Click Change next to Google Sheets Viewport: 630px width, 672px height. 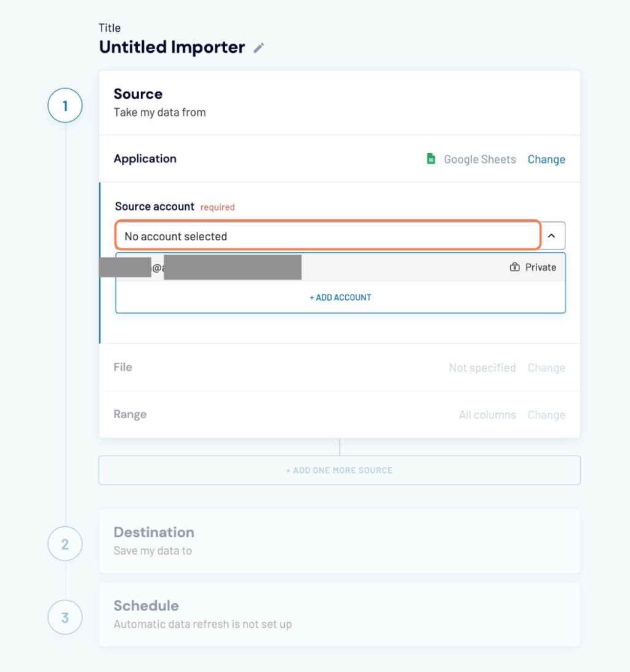[546, 159]
